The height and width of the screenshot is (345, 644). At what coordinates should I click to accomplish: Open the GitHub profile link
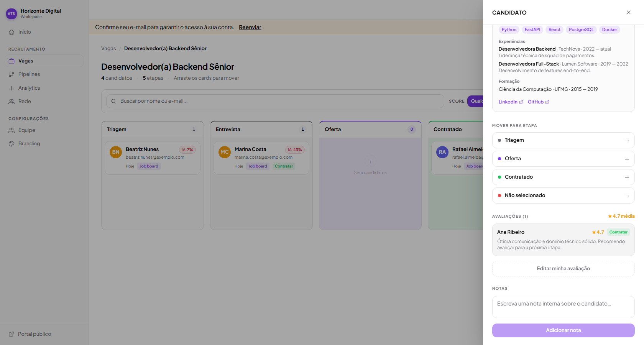[538, 102]
